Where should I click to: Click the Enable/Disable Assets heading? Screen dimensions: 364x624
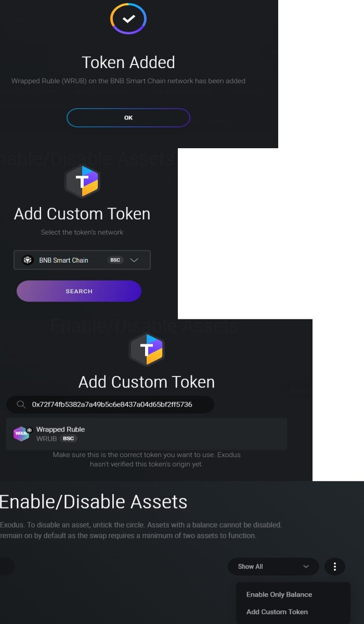94,502
